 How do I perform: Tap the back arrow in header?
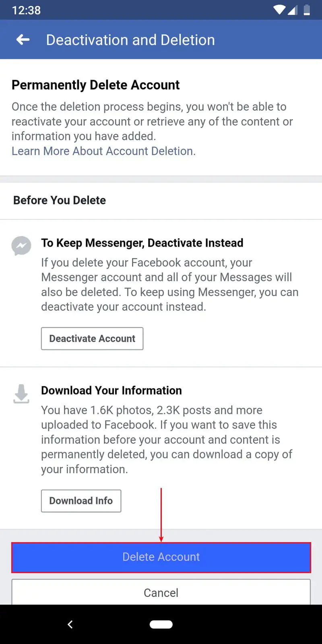coord(23,39)
